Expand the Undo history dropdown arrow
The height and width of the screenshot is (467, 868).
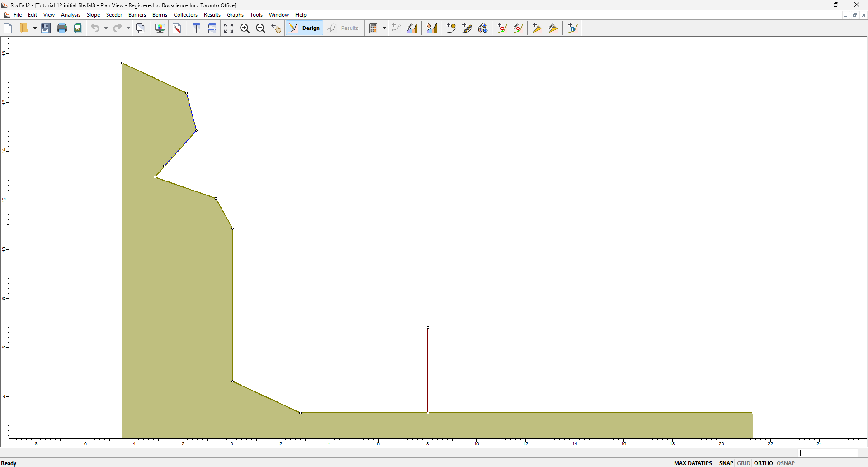(x=106, y=28)
